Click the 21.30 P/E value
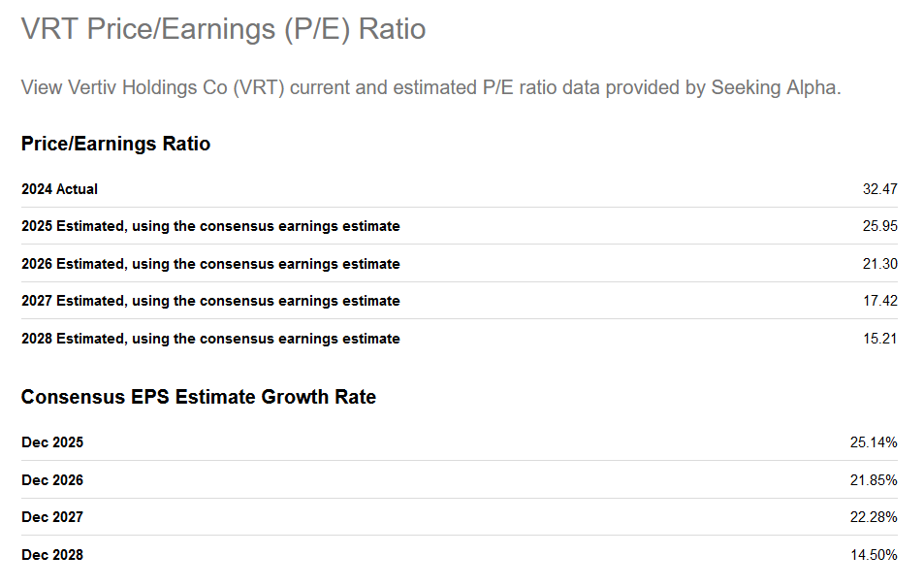Image resolution: width=924 pixels, height=588 pixels. (879, 264)
